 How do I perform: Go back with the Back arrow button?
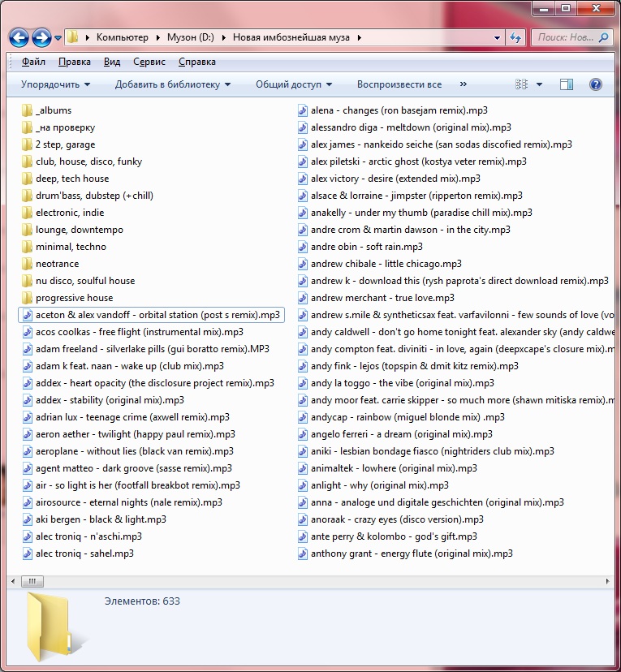19,37
